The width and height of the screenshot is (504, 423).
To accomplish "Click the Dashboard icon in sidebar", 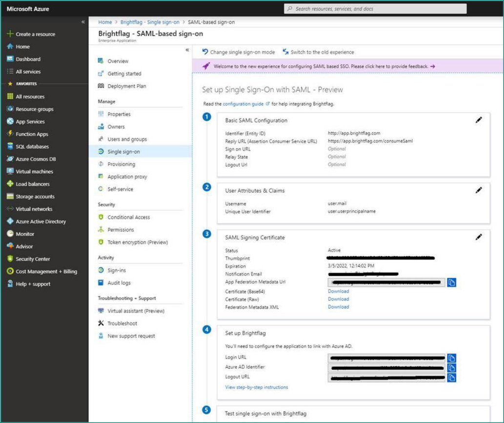I will 10,59.
